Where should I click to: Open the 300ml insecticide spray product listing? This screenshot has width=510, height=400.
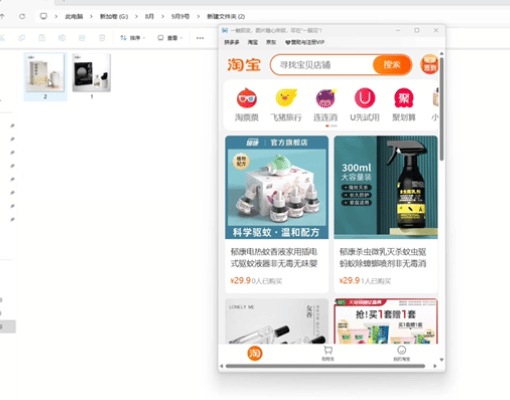tap(386, 214)
